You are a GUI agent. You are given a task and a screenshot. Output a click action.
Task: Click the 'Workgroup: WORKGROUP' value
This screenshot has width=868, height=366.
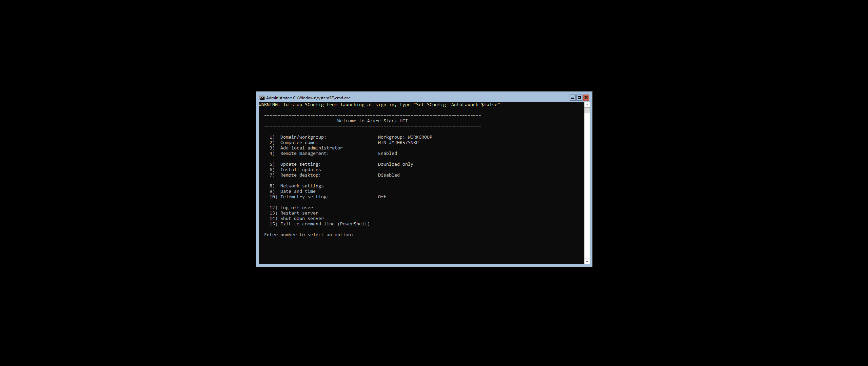[x=405, y=137]
